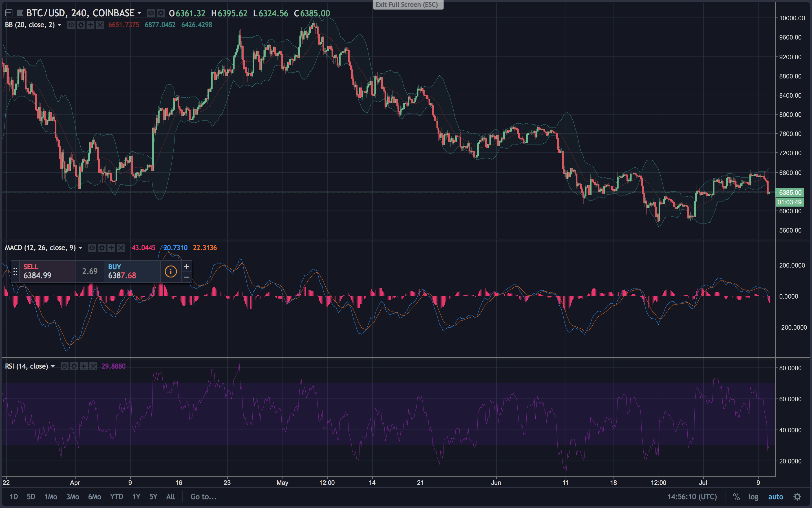Collapse the legend with the minus box icon
Image resolution: width=812 pixels, height=508 pixels.
click(x=9, y=13)
